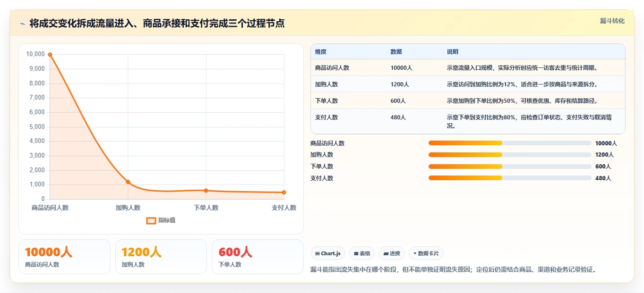Click the 10000人 cell in the table
Image resolution: width=644 pixels, height=293 pixels.
click(x=402, y=68)
